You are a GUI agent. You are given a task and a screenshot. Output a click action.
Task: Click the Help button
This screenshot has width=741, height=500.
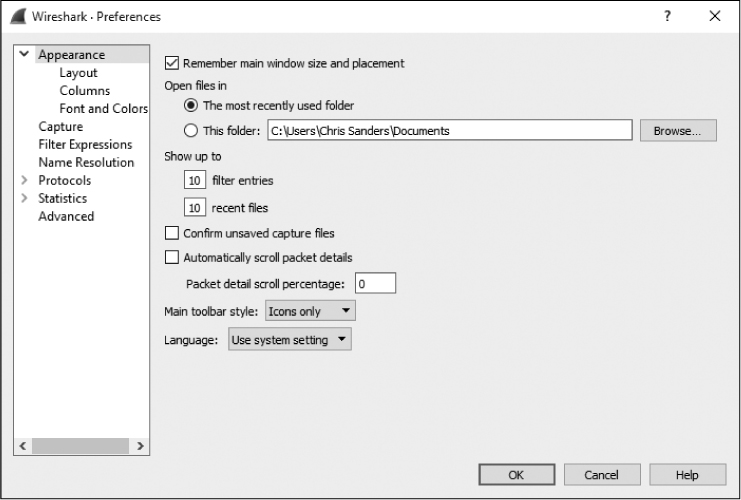tap(687, 474)
